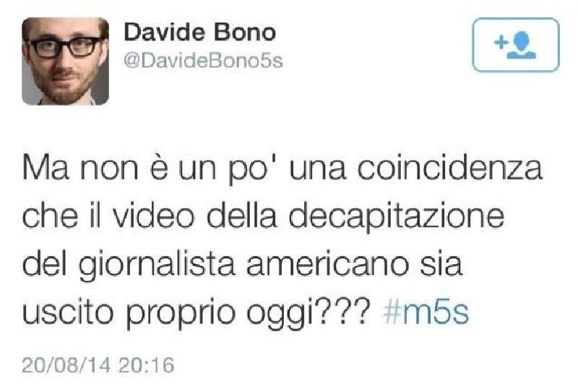This screenshot has width=578, height=392.
Task: Open the Davide Bono display name
Action: pos(200,32)
